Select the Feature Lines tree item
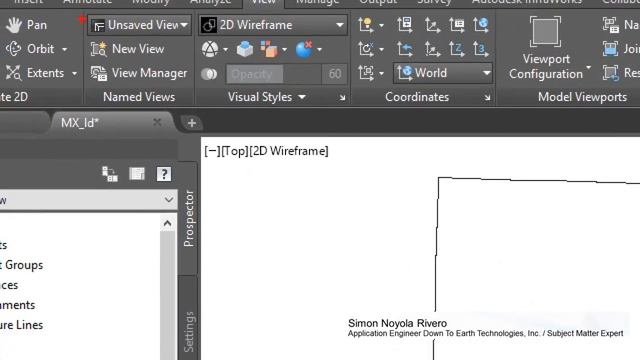640x360 pixels. (21, 325)
